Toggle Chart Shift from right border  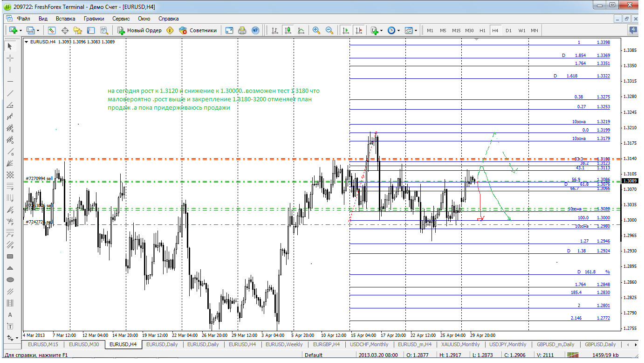[359, 30]
